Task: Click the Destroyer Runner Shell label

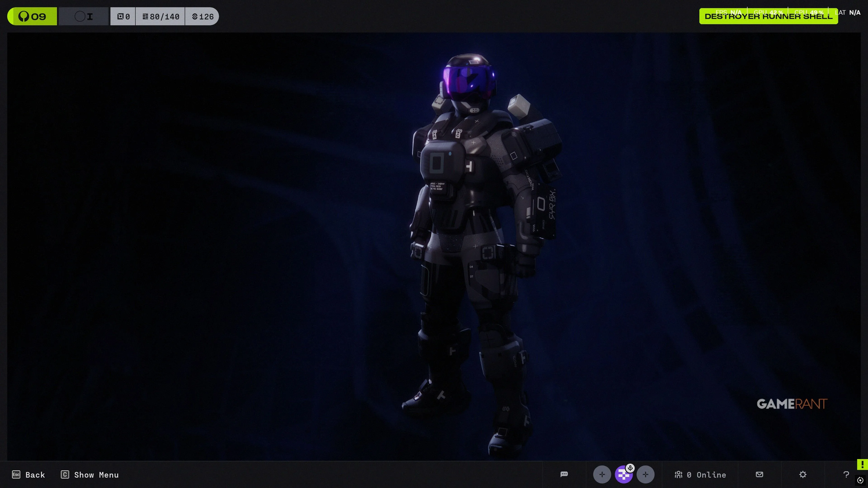Action: coord(768,16)
